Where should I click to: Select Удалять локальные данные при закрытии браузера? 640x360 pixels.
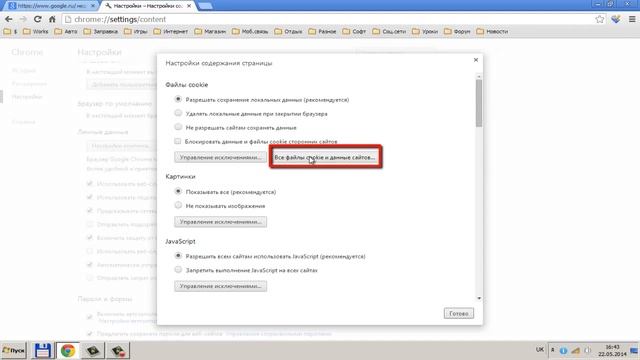coord(178,113)
